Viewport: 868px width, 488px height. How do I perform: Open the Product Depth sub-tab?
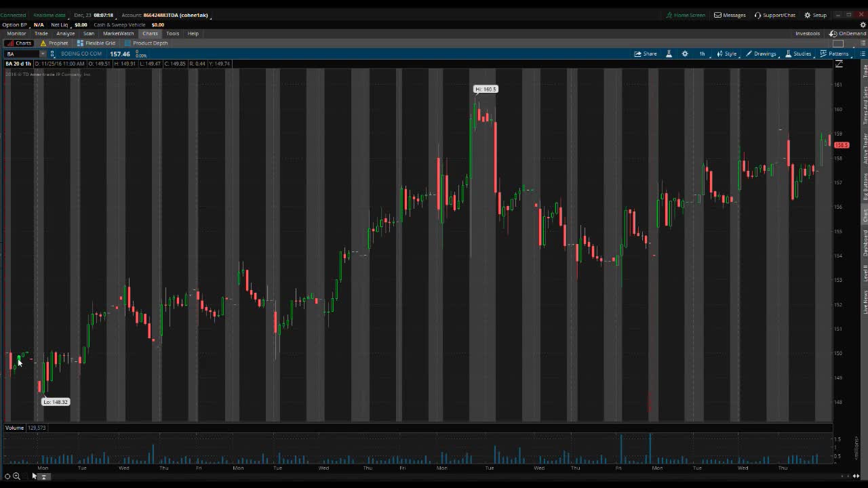coord(146,43)
